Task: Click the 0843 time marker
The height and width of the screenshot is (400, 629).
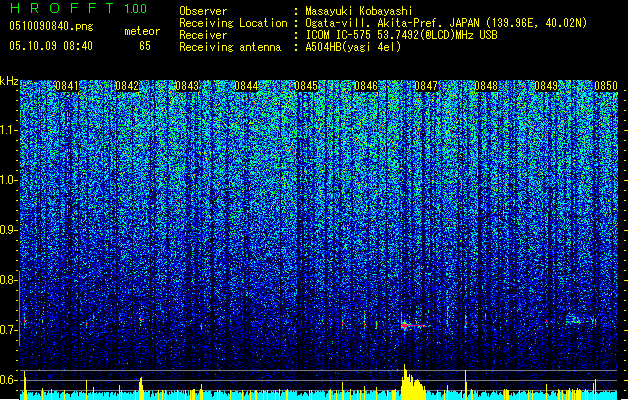Action: coord(187,86)
